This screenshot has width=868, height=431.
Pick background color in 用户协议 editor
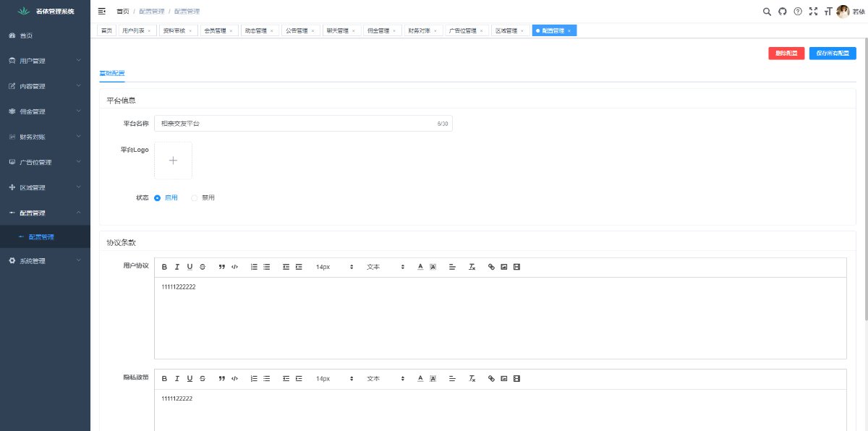tap(433, 267)
